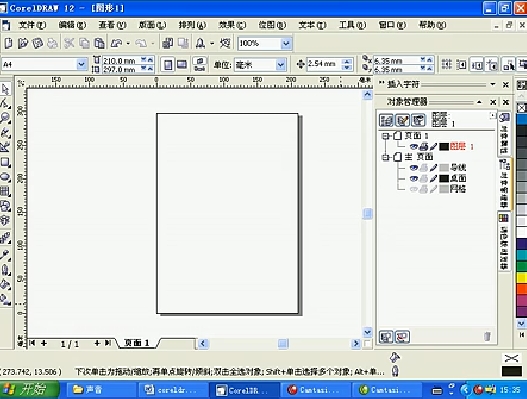Open the 100% zoom level dropdown
Viewport: 527px width, 399px height.
286,43
